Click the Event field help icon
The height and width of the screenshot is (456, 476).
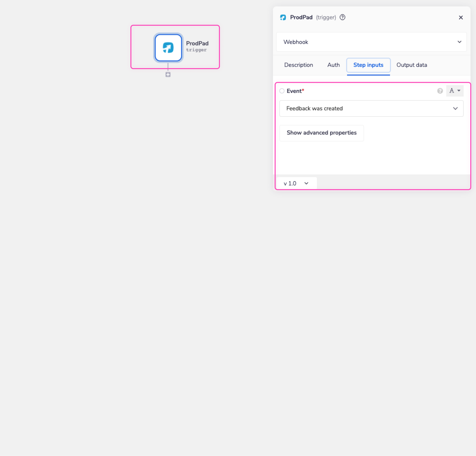pos(440,91)
